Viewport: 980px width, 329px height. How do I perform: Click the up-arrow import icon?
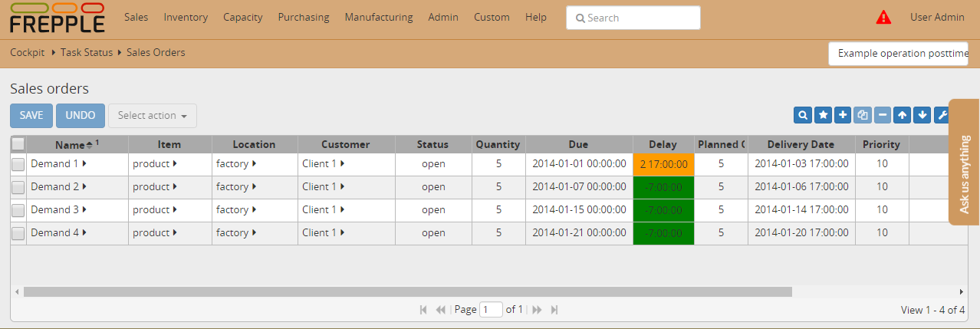click(x=903, y=115)
